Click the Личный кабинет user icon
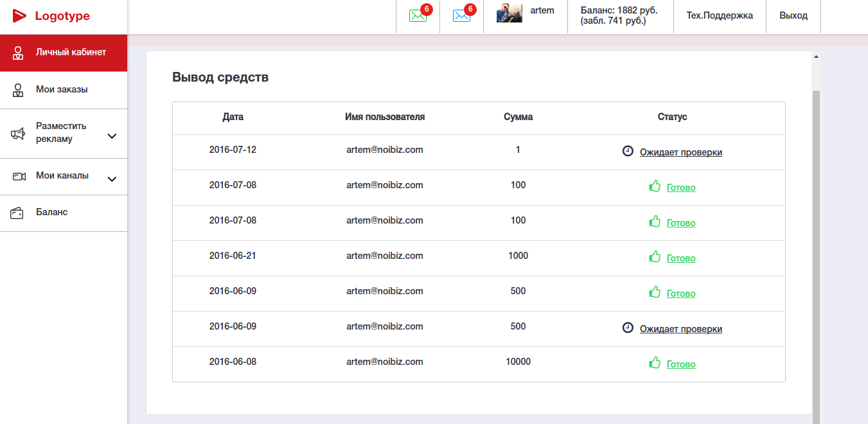 19,53
